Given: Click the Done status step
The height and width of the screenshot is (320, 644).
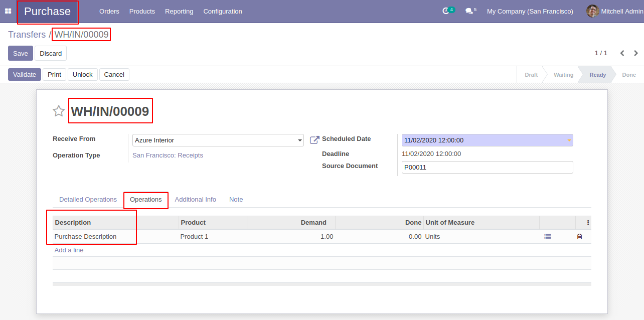Looking at the screenshot, I should tap(629, 75).
